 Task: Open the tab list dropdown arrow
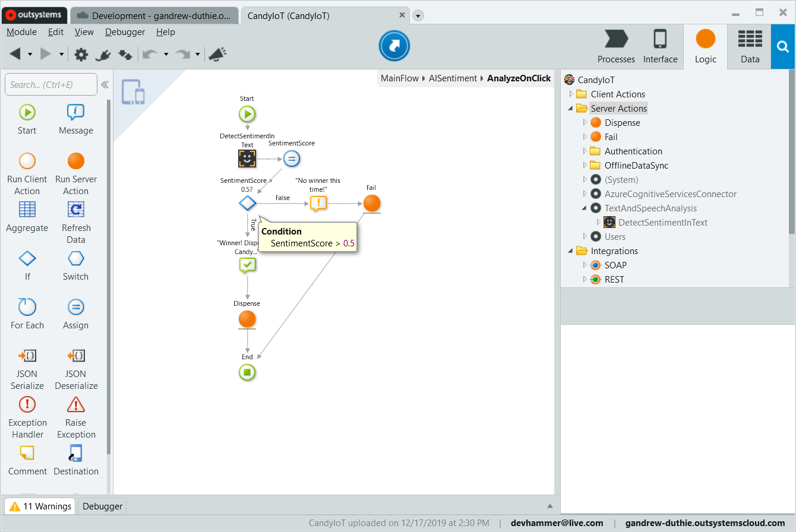click(x=418, y=16)
